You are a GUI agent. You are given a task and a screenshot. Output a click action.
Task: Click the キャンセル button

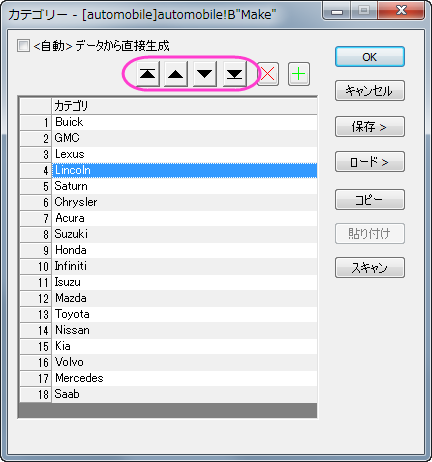click(x=370, y=91)
